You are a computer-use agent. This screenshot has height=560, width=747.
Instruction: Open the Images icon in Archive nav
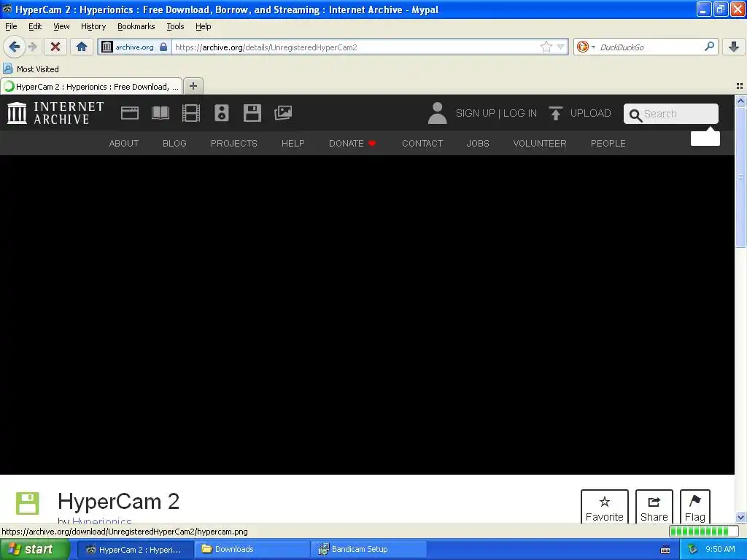[283, 113]
